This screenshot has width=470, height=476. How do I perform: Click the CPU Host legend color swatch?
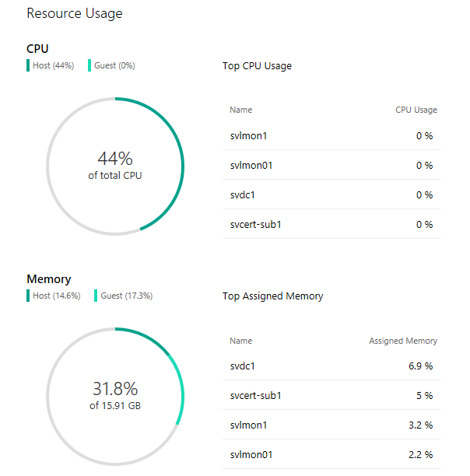click(x=28, y=65)
